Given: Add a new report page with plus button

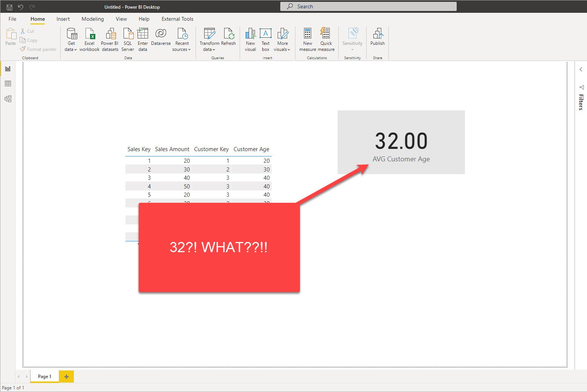Looking at the screenshot, I should pyautogui.click(x=66, y=376).
